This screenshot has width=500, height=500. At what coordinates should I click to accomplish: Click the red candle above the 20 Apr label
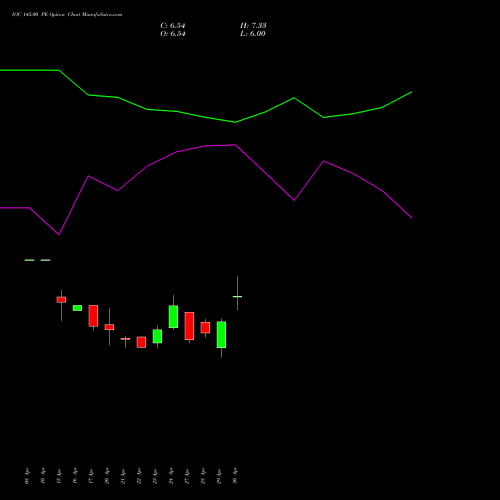point(109,327)
